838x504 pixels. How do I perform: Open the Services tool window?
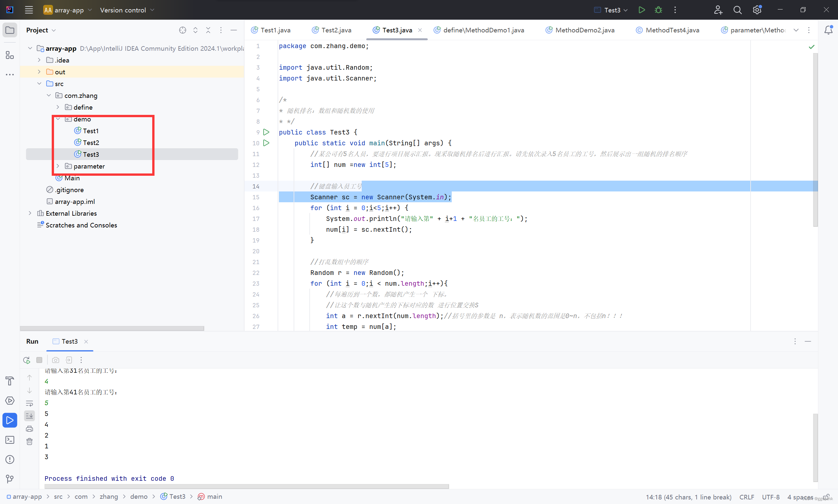[x=10, y=401]
